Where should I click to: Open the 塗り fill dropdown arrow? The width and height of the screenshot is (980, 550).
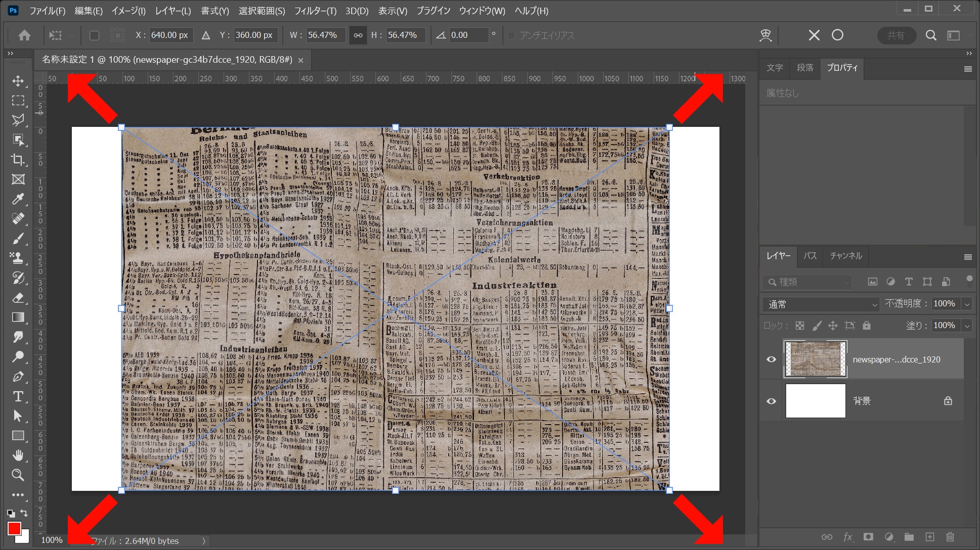[x=967, y=326]
